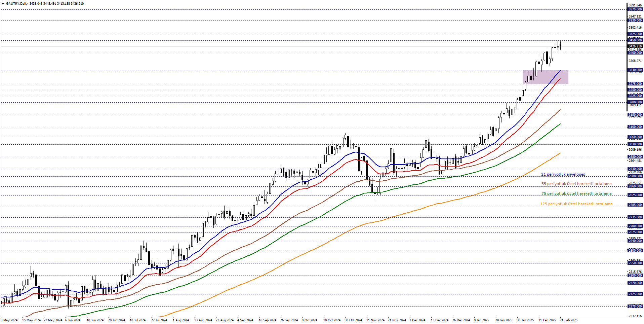Click the 2337.116 price scale value

[x=635, y=316]
